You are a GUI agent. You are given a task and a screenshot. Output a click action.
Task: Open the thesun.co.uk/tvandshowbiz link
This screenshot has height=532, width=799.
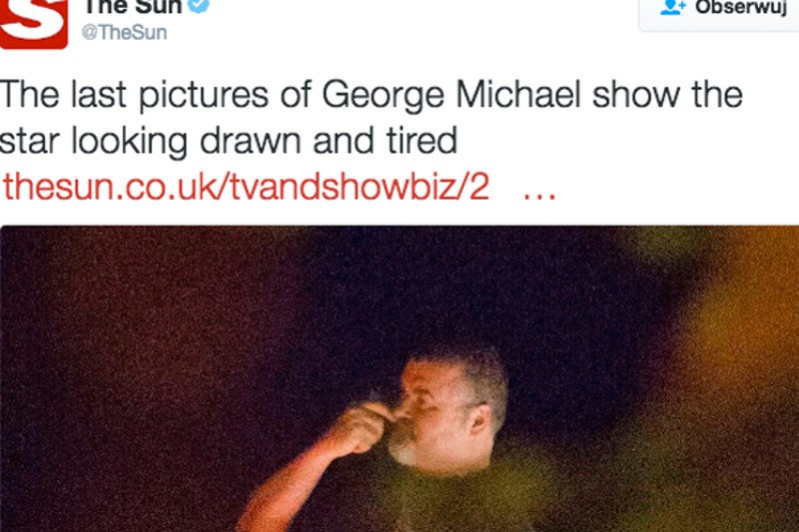tap(246, 187)
